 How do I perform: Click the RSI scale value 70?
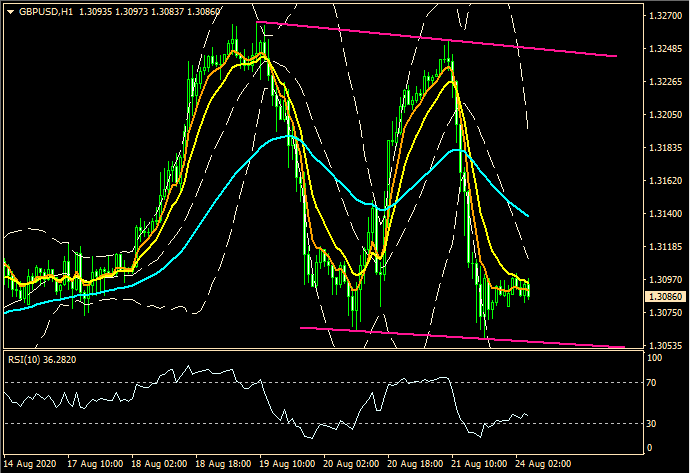[652, 383]
